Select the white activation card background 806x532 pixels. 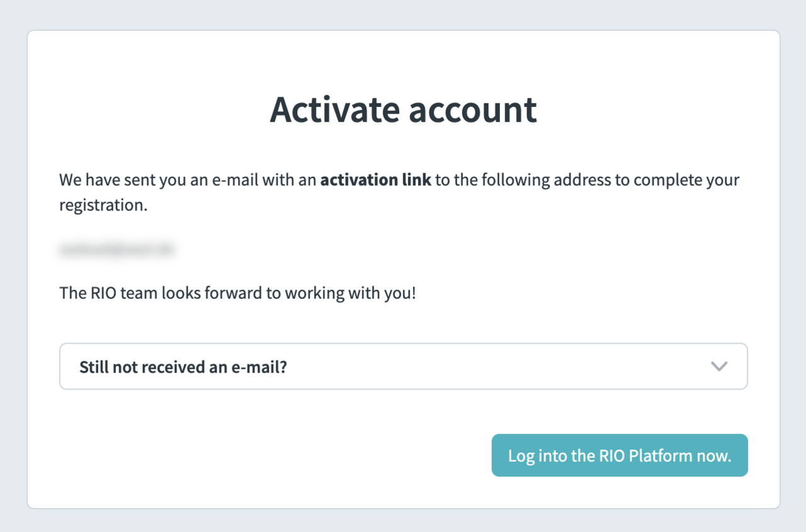(x=403, y=416)
